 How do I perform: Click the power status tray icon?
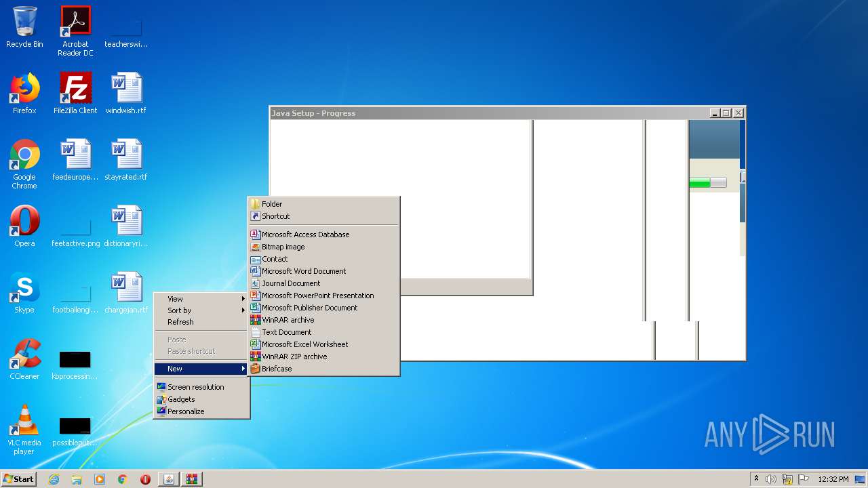[x=787, y=479]
